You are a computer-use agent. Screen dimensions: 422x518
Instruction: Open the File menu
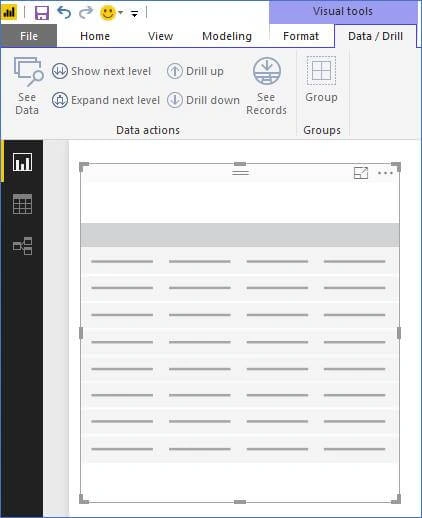tap(29, 36)
